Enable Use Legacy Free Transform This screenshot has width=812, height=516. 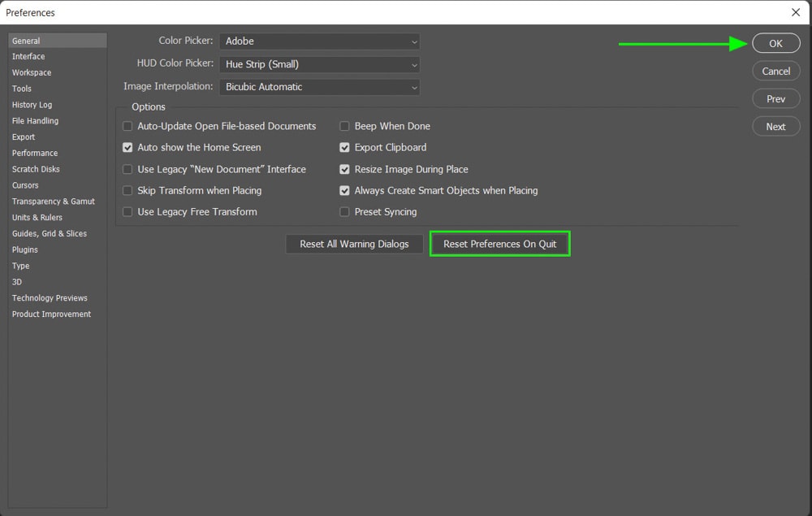pyautogui.click(x=127, y=212)
